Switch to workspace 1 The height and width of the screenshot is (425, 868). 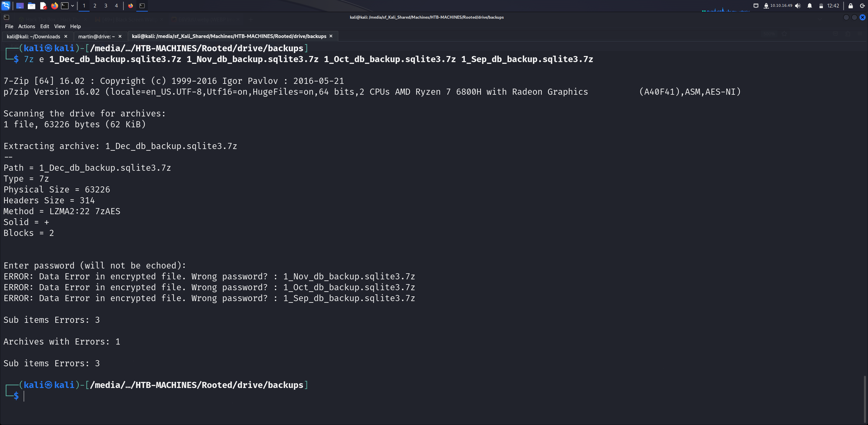click(x=84, y=6)
